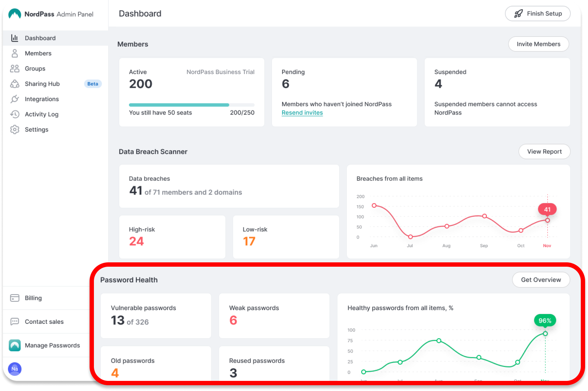Click the Beta badge beside Sharing Hub
This screenshot has width=588, height=391.
tap(93, 84)
